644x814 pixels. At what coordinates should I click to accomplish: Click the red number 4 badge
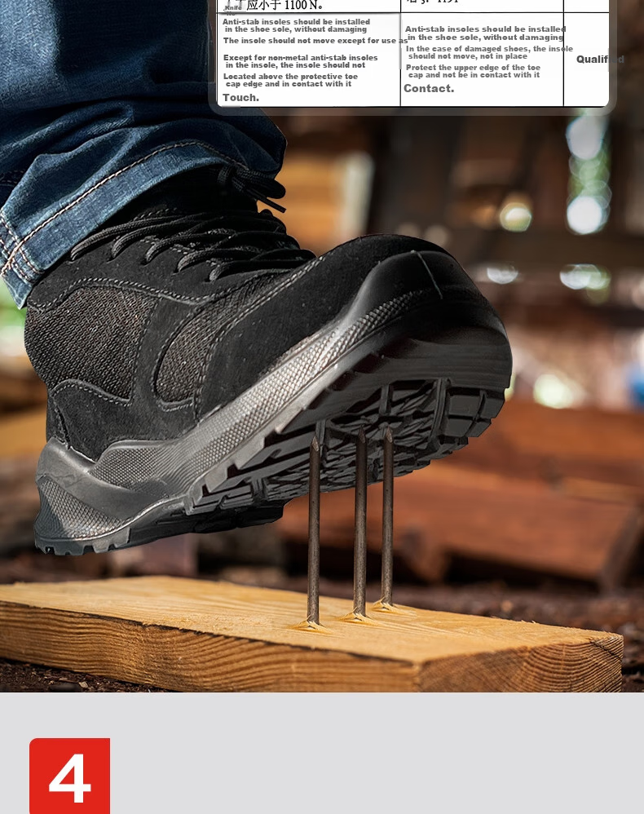tap(69, 776)
